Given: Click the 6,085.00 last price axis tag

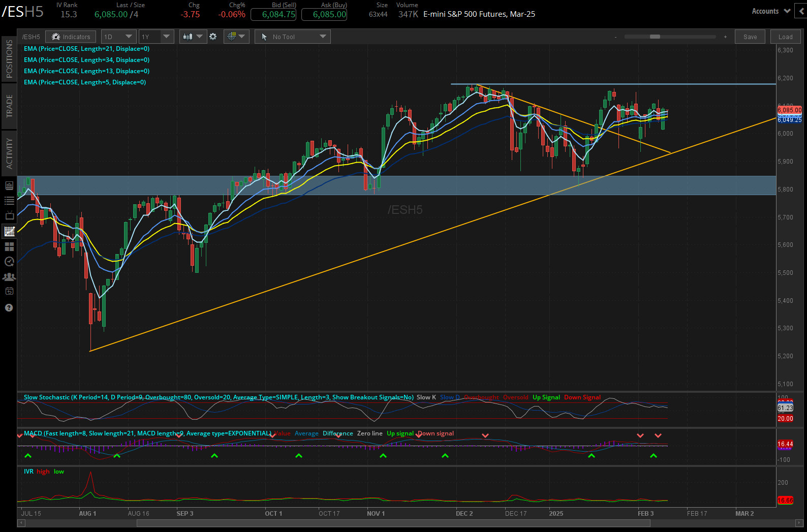Looking at the screenshot, I should coord(790,110).
